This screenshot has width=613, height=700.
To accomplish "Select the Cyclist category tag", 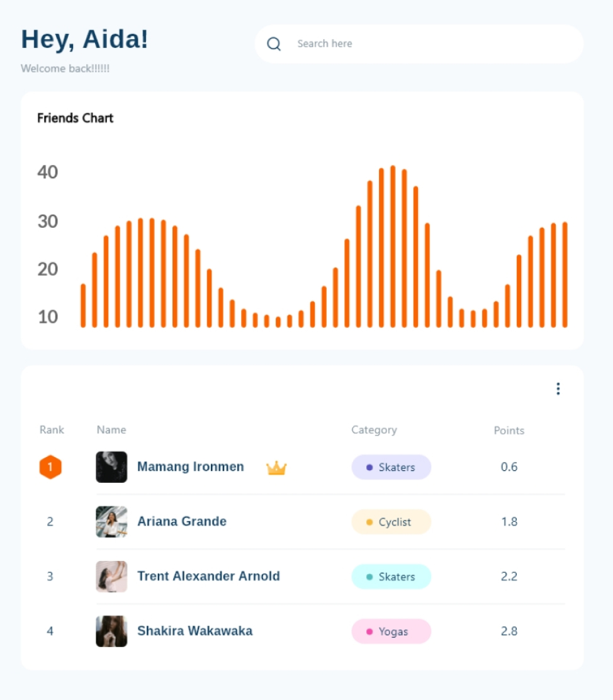I will point(391,522).
